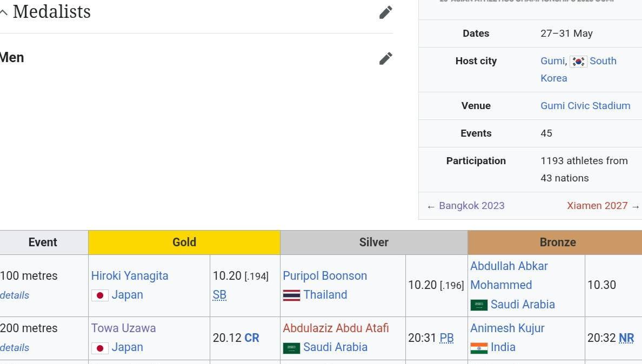Click the Thailand flag icon

[291, 295]
